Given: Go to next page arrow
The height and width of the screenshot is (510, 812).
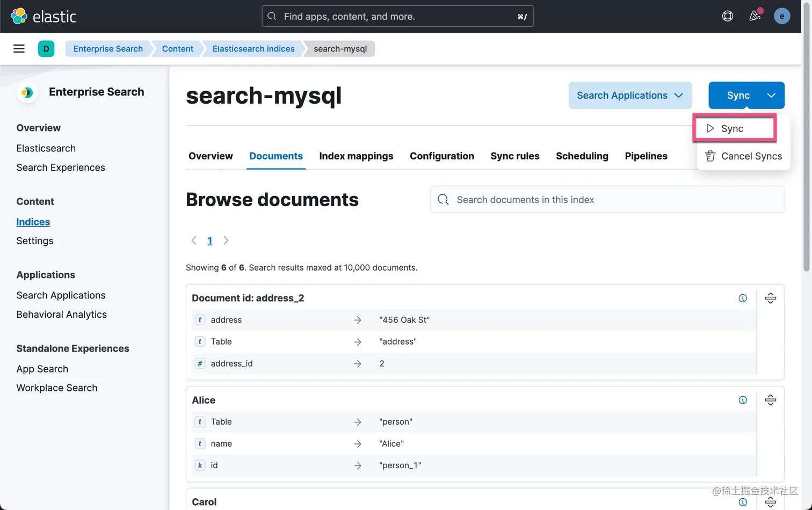Looking at the screenshot, I should (x=226, y=241).
